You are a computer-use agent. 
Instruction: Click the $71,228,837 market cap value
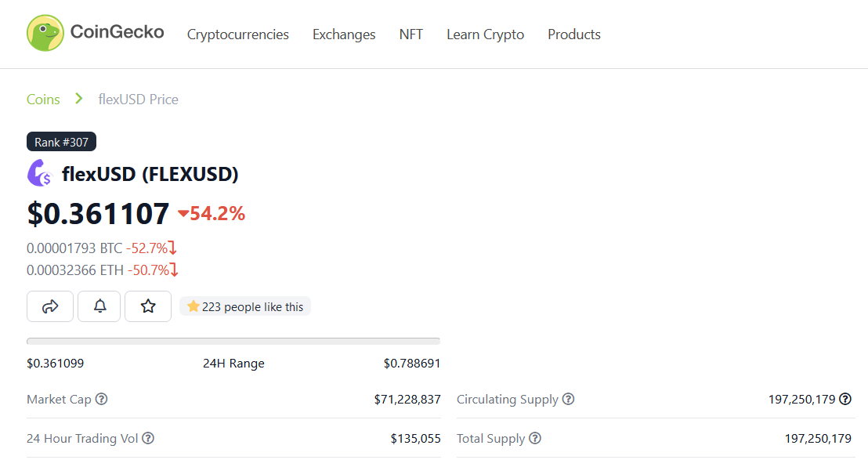click(x=407, y=400)
